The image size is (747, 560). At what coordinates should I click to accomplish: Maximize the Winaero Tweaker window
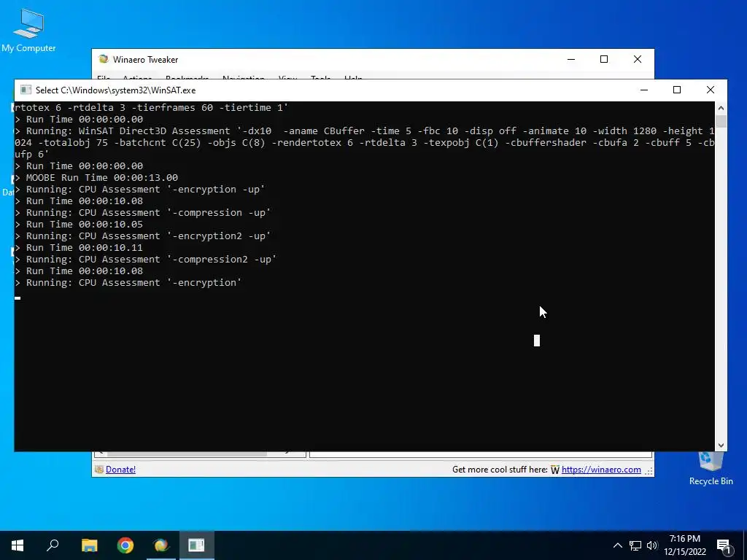[603, 59]
